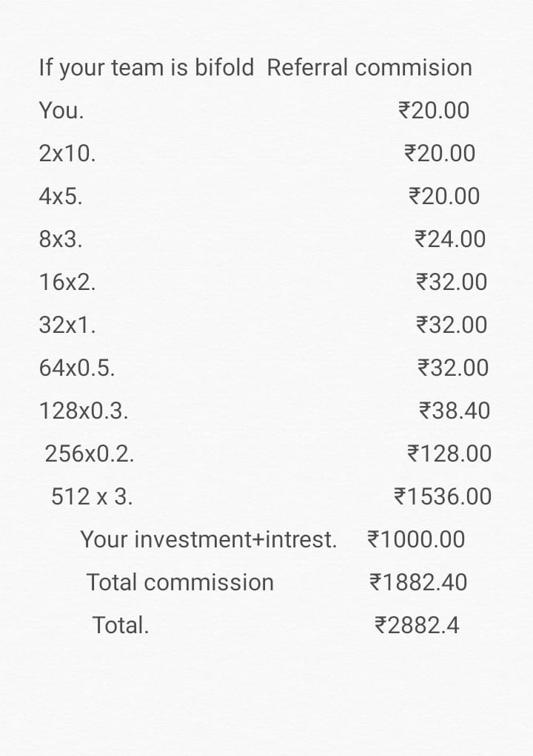Screen dimensions: 533x756
Task: Click the '512 x 3.' row label
Action: [x=93, y=497]
